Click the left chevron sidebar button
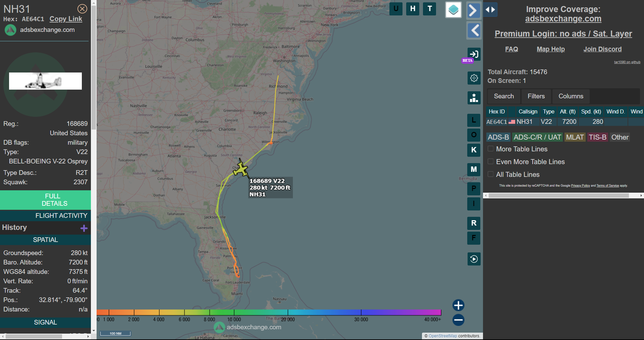 click(474, 31)
